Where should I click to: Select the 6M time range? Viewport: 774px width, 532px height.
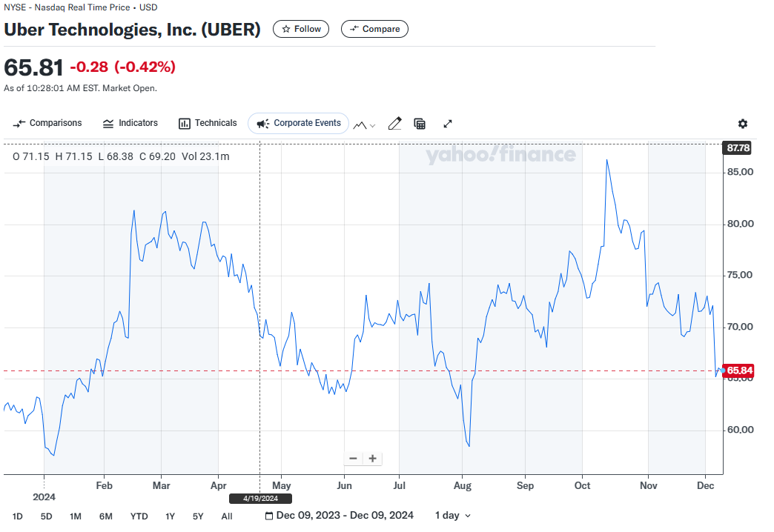click(105, 516)
